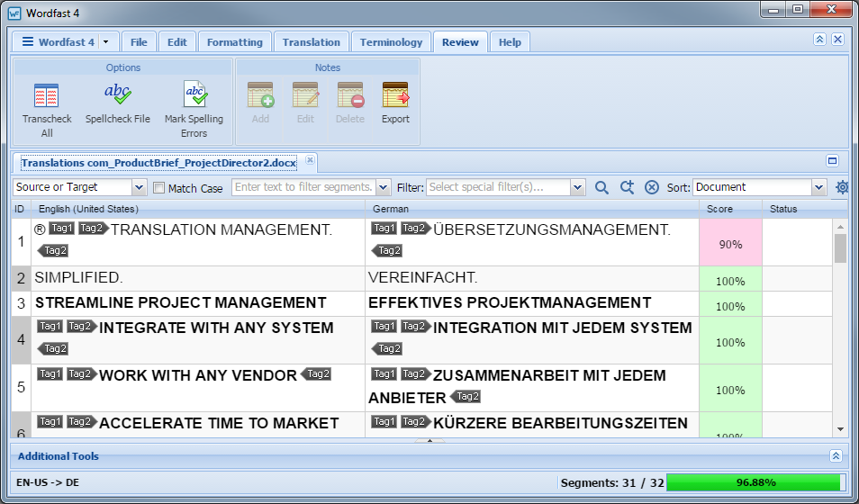Click the Edit note icon
The image size is (859, 504).
click(x=305, y=94)
